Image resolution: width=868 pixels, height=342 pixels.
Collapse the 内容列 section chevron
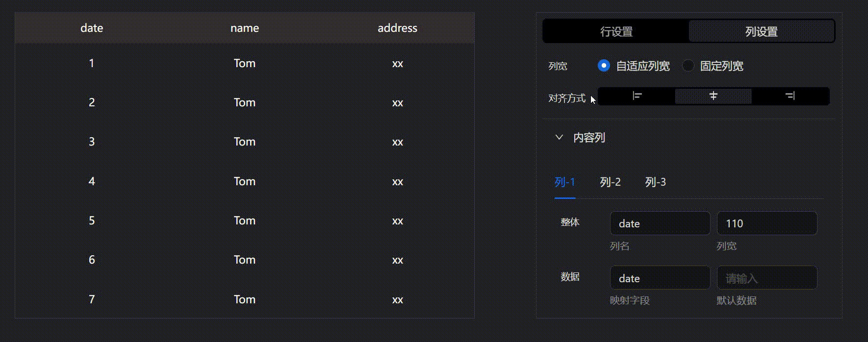coord(559,137)
